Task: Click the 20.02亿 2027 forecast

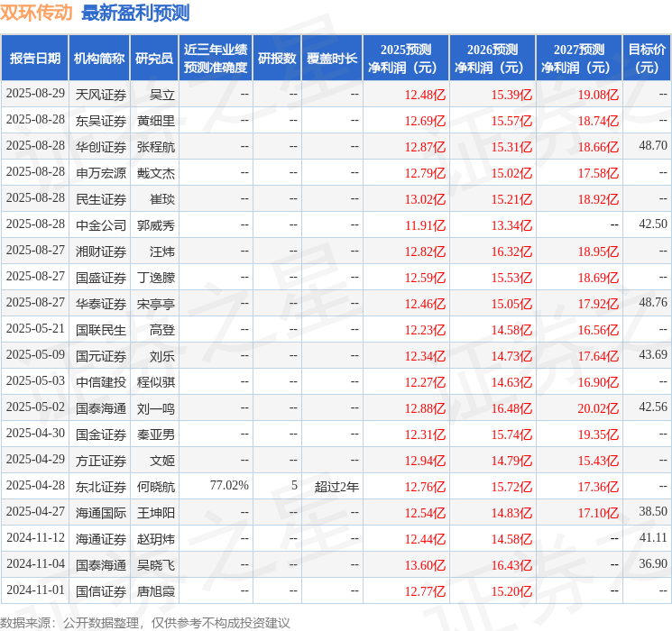Action: click(x=598, y=408)
